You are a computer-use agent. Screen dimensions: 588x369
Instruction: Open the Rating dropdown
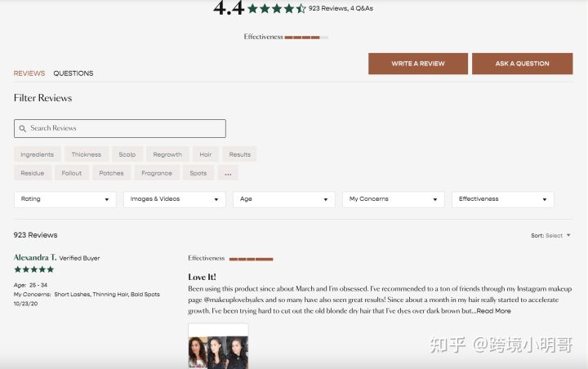tap(65, 199)
